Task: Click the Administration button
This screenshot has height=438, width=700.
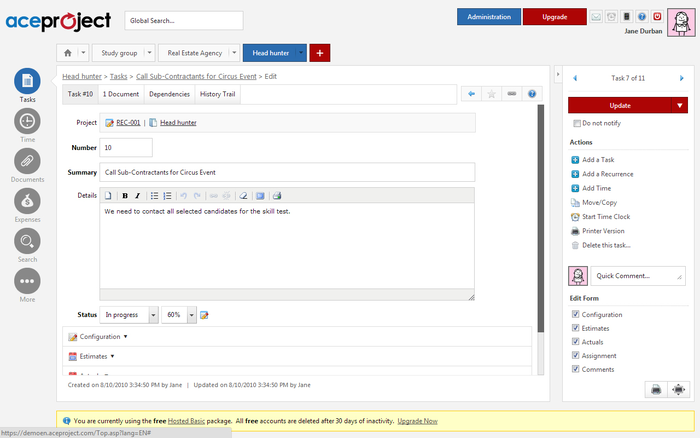Action: pyautogui.click(x=489, y=17)
